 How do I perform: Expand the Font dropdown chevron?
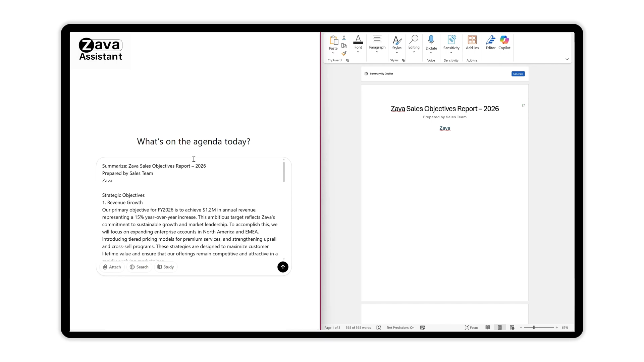[x=358, y=52]
